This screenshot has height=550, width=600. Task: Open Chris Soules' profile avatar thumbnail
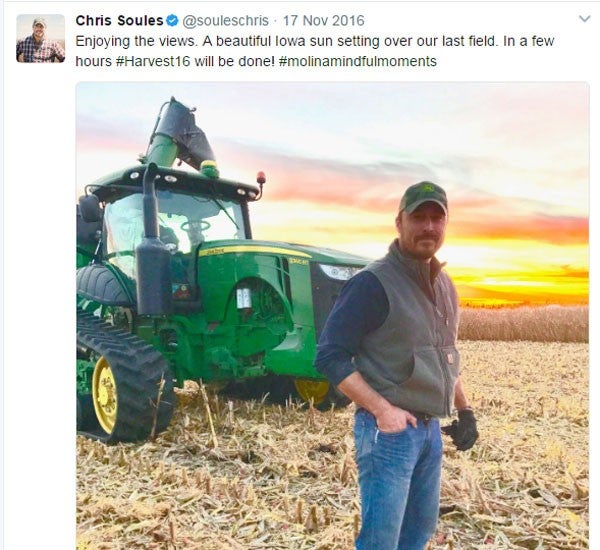pos(40,38)
